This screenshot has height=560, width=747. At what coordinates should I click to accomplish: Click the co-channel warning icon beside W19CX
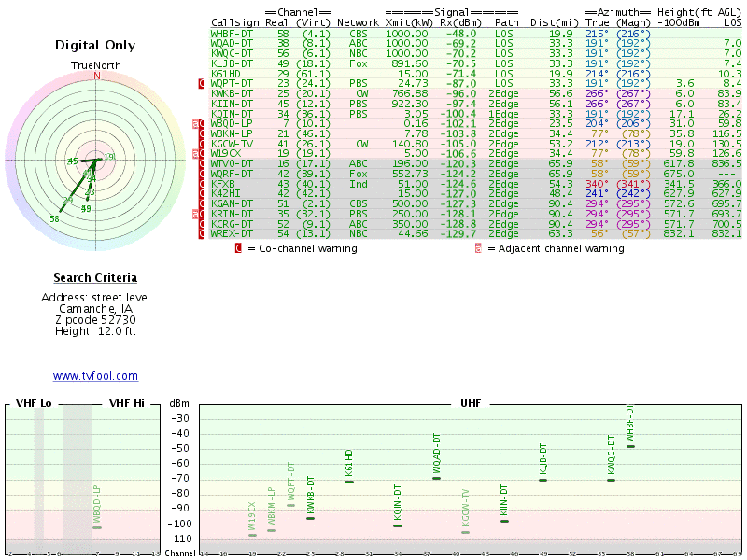[202, 154]
